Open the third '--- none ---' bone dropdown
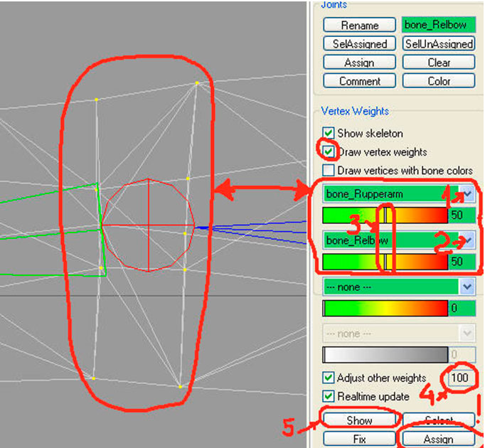The image size is (485, 448). 467,287
